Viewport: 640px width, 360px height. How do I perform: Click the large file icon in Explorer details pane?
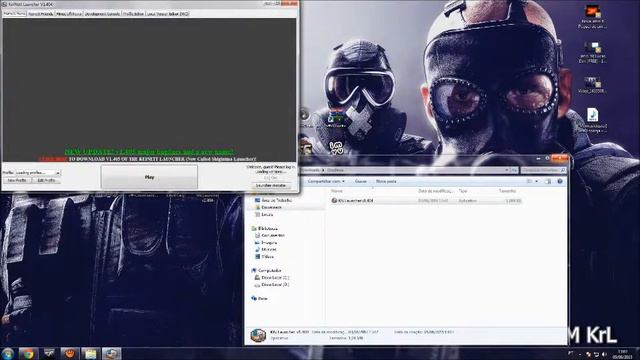258,336
